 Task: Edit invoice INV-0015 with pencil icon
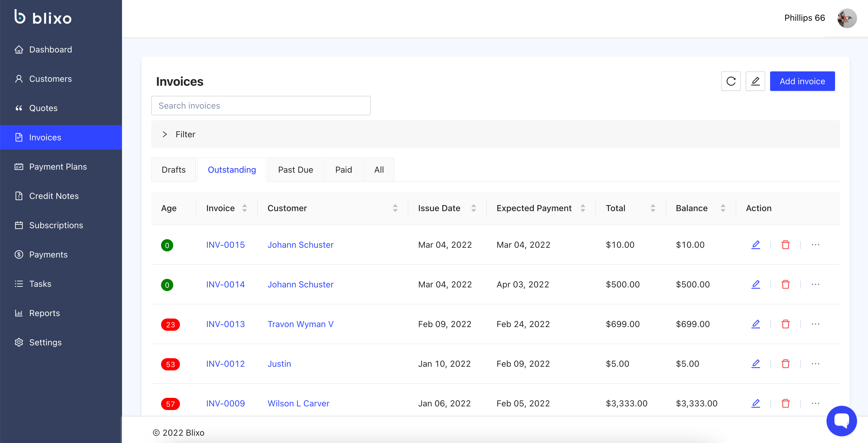755,245
